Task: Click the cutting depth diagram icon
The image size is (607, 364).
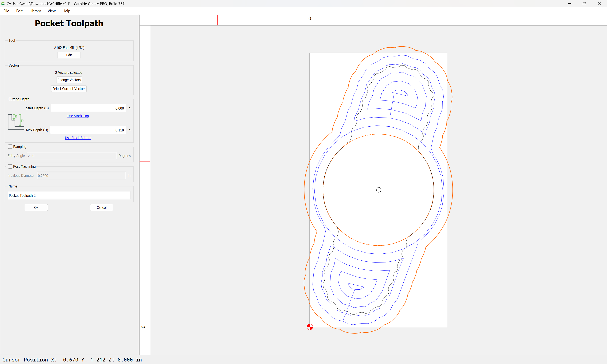Action: [x=16, y=122]
